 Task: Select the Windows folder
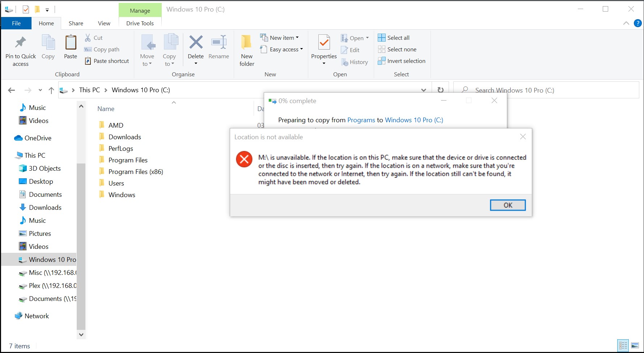click(x=122, y=195)
